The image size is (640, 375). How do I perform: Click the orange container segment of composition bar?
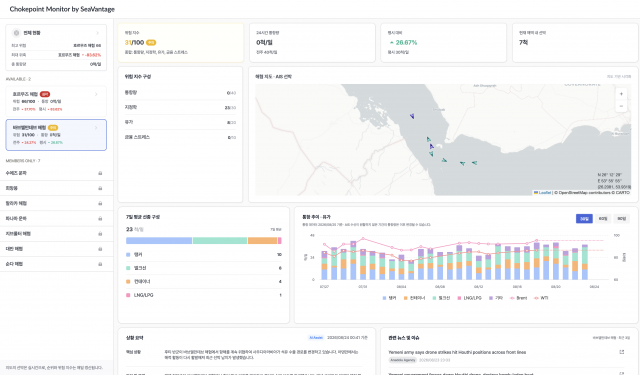tap(262, 241)
